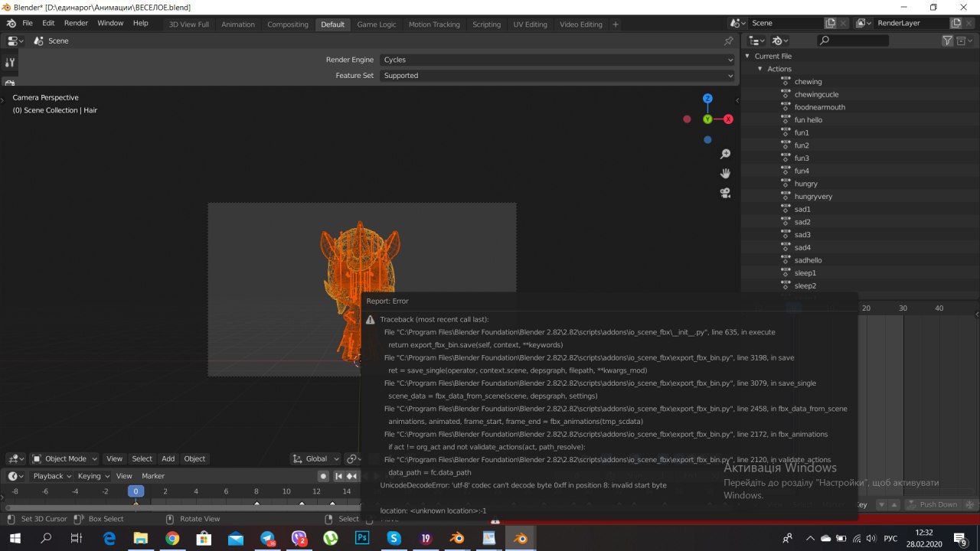
Task: Jump to the previous keyframe button
Action: pyautogui.click(x=351, y=476)
